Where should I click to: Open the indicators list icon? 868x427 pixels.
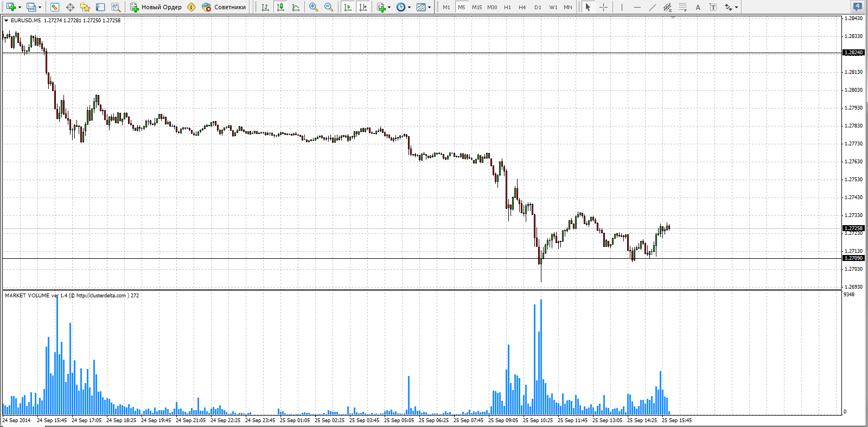tap(381, 7)
